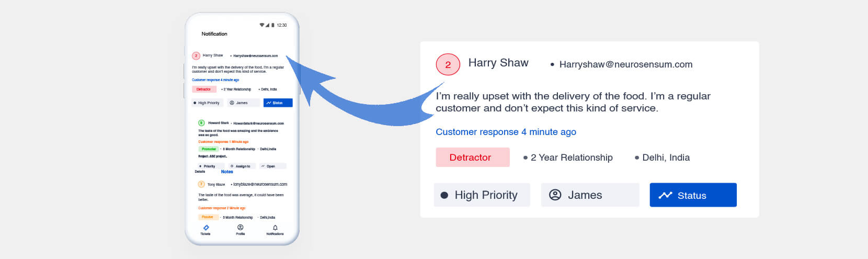Tap green Promoter tag on phone
The height and width of the screenshot is (259, 868).
[208, 149]
